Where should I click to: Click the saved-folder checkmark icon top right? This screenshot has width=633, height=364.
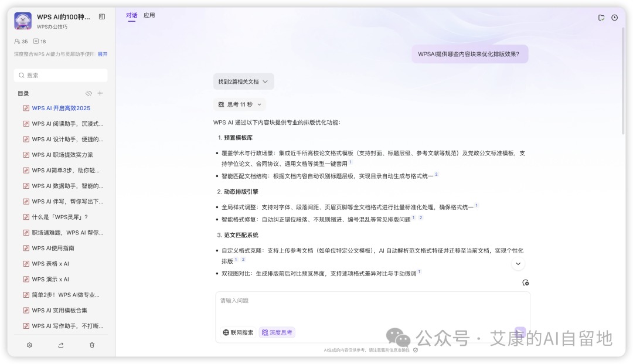point(601,18)
